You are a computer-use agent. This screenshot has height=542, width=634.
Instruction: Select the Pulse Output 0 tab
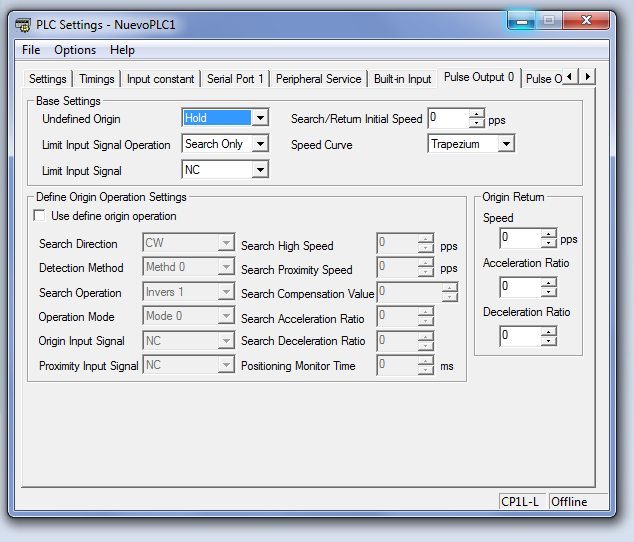[479, 77]
